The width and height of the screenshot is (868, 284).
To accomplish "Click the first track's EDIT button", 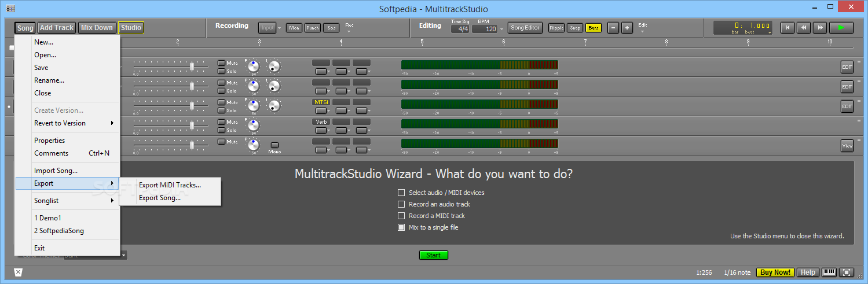I will tap(847, 67).
